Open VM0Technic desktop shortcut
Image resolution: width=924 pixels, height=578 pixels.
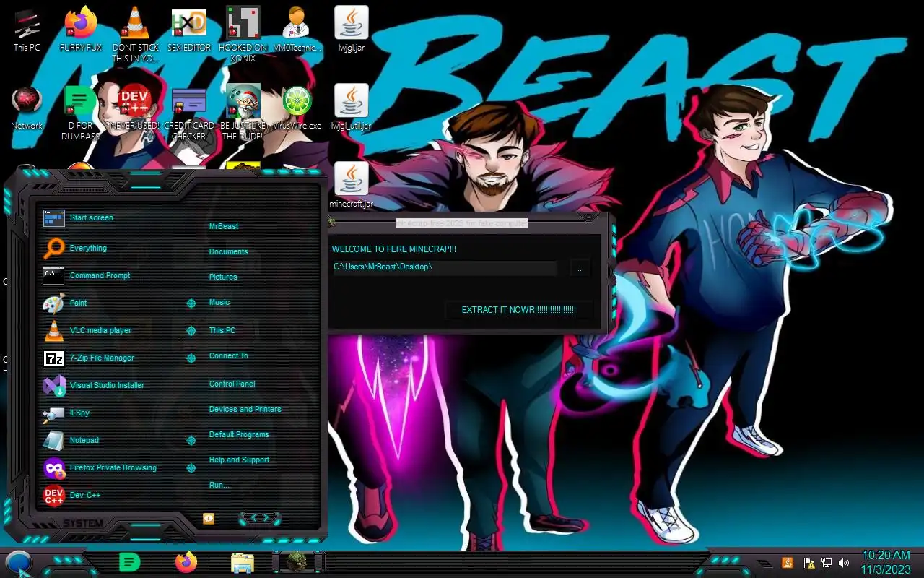[297, 30]
